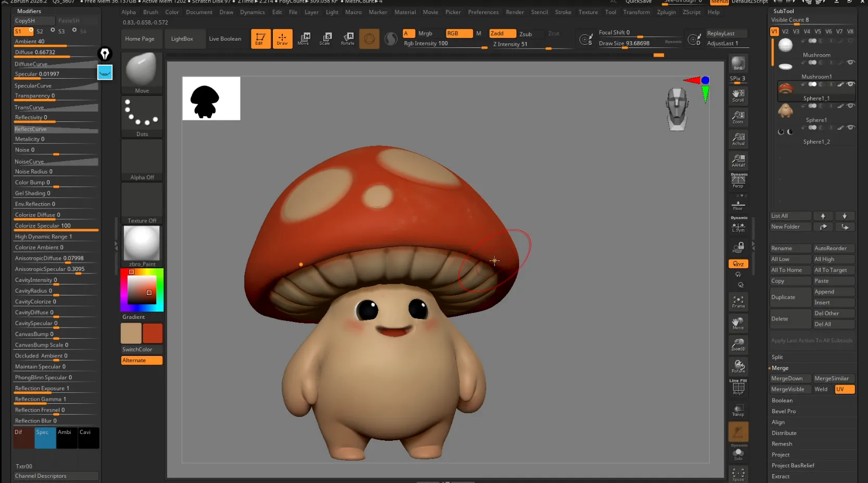Click the Frame view icon
The height and width of the screenshot is (483, 868).
coord(738,302)
